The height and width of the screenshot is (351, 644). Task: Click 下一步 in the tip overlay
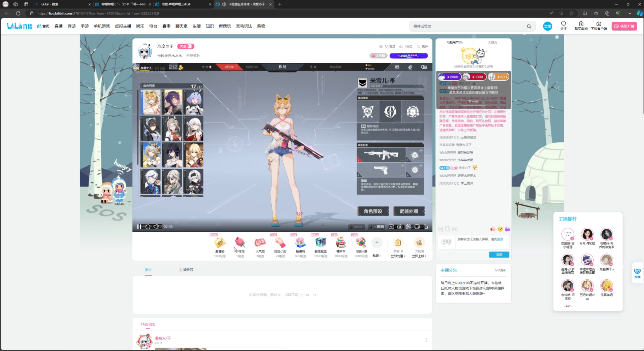473,101
